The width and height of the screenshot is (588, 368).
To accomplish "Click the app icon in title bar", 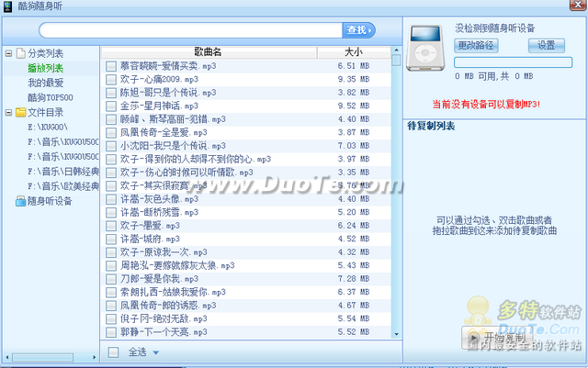I will (8, 7).
